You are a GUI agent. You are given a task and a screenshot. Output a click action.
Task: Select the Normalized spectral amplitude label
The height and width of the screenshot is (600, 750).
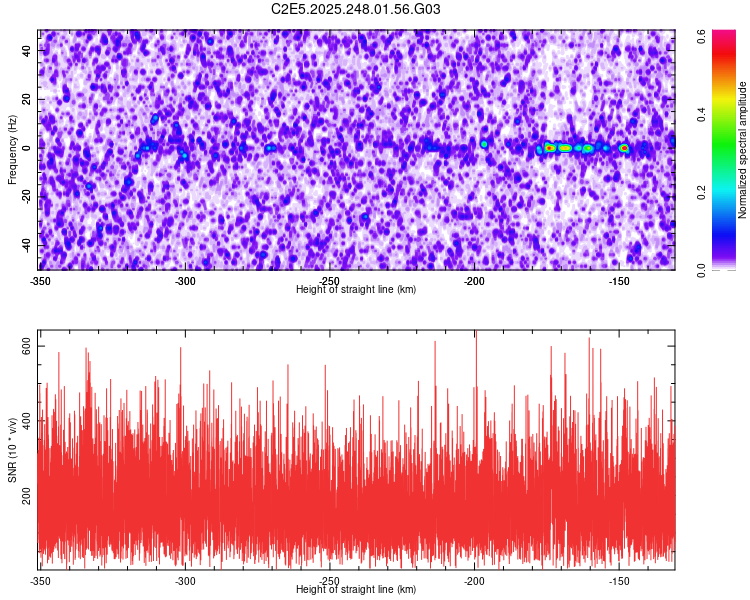(743, 150)
